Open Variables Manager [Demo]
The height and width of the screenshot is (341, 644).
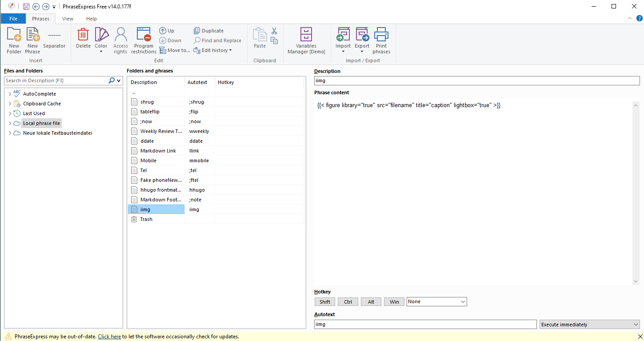point(306,40)
